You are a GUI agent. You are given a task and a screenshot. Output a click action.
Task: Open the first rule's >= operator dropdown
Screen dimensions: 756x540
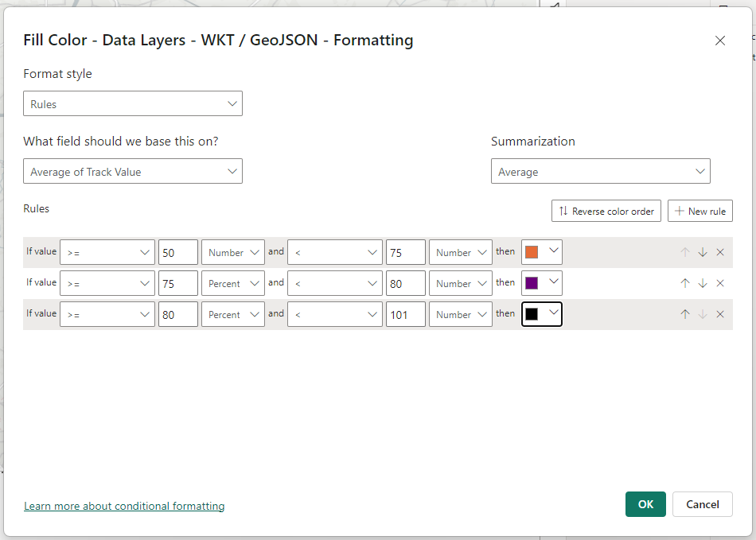[x=107, y=252]
